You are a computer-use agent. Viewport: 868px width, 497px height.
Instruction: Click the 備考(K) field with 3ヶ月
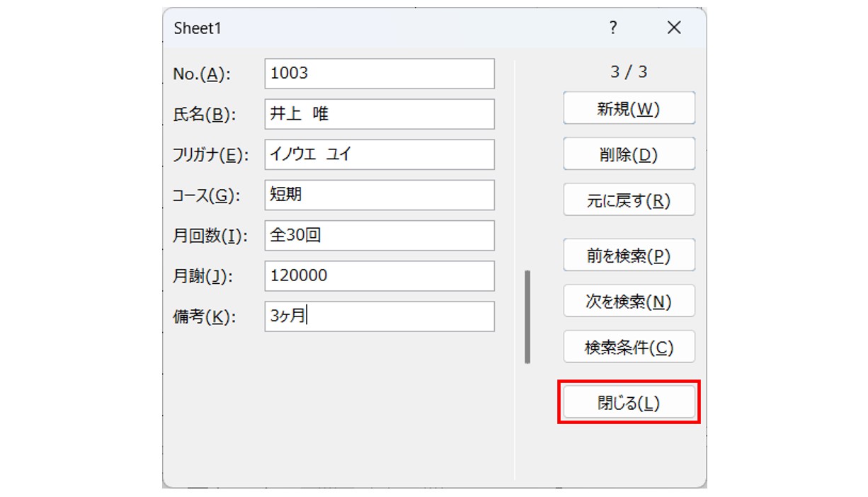click(379, 316)
